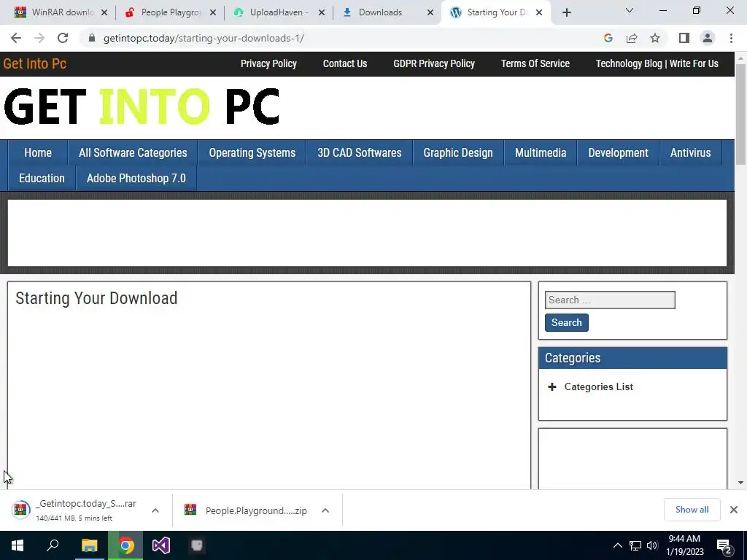Open the tab search chevron

(630, 10)
